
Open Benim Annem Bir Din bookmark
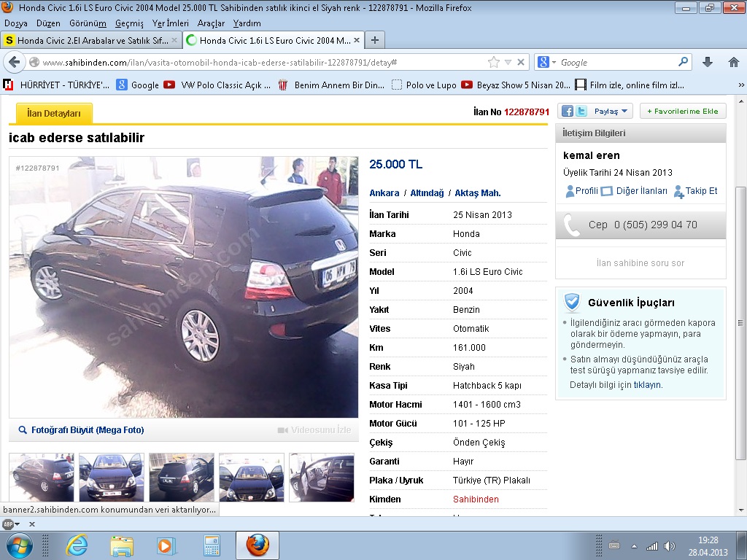tap(331, 85)
